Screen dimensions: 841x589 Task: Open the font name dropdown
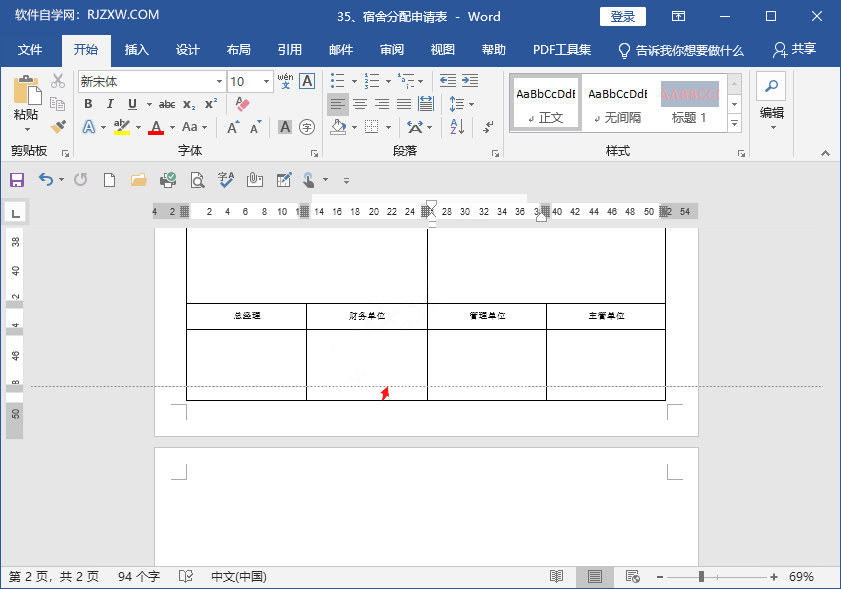tap(219, 80)
